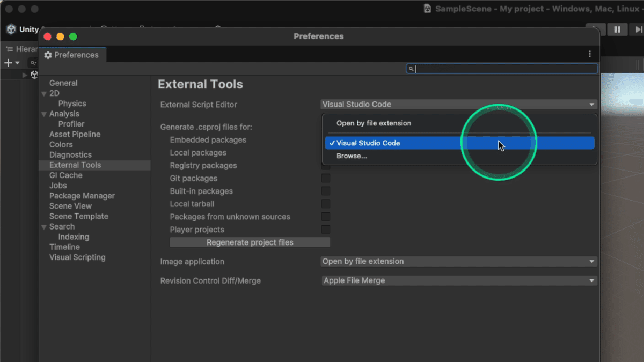
Task: Click the magnifier icon in the Preferences search box
Action: point(411,69)
